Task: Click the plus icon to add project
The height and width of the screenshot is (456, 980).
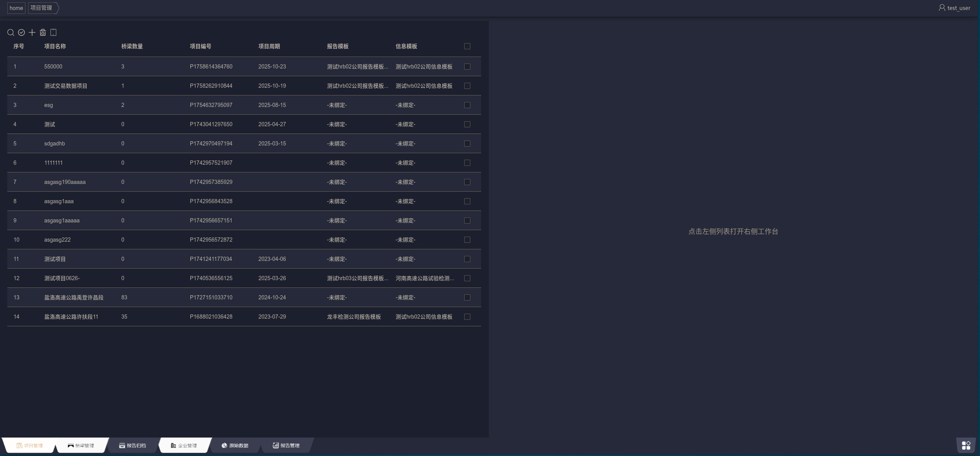Action: tap(32, 33)
